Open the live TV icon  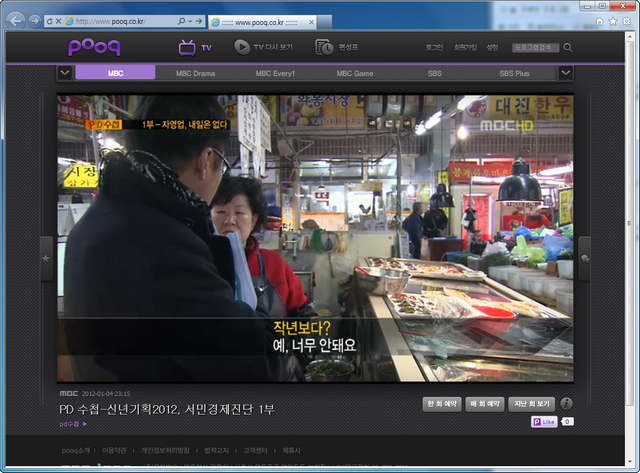tap(187, 48)
